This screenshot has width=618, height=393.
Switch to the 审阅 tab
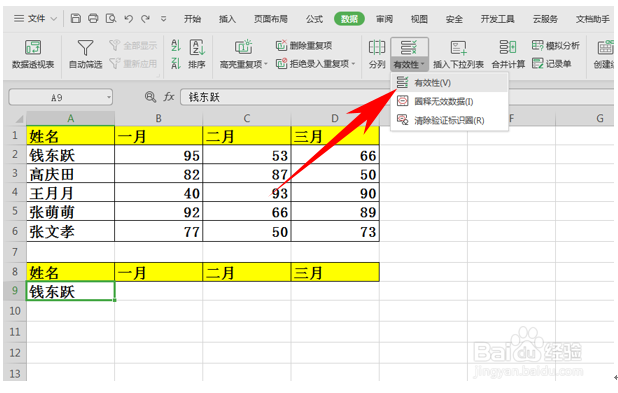click(x=384, y=19)
